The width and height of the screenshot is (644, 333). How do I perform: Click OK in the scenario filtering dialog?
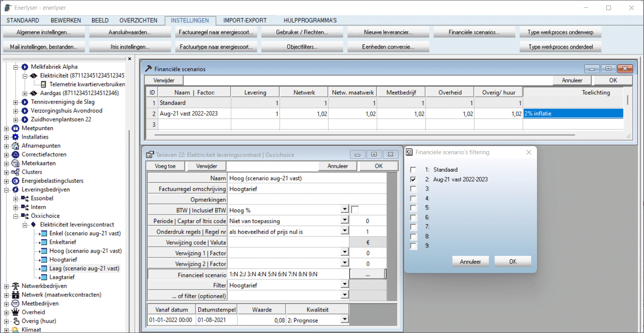(x=513, y=262)
